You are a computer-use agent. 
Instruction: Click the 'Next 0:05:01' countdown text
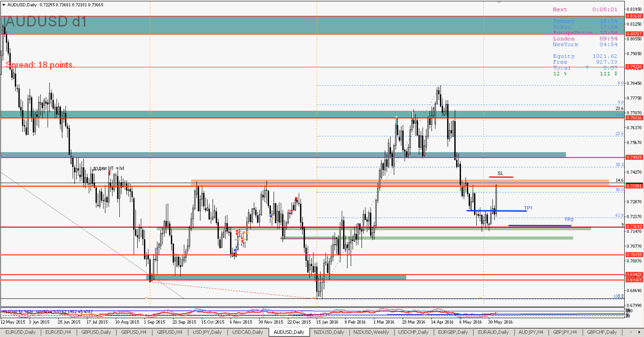[x=585, y=9]
